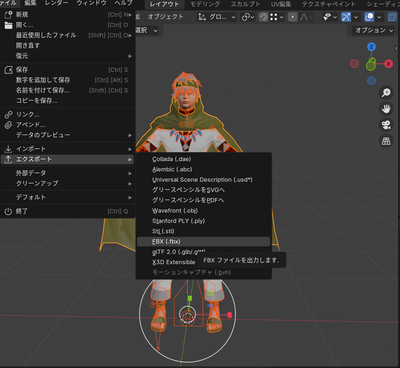
Task: Click the red X axis gizmo ball
Action: click(x=388, y=64)
